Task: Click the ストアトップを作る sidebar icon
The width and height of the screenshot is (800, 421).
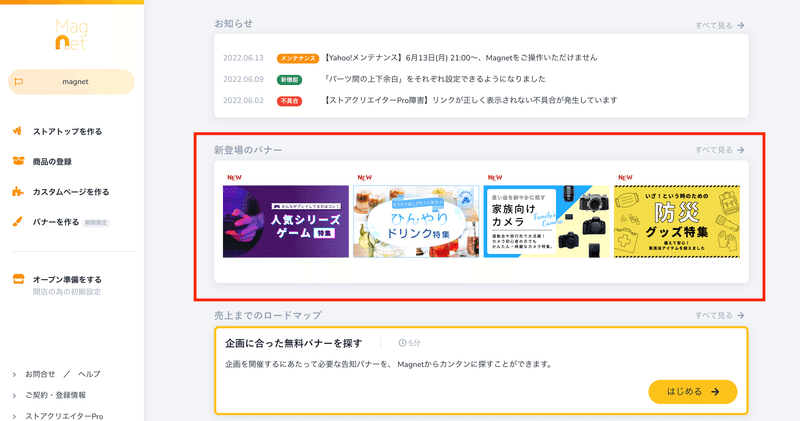Action: click(17, 131)
